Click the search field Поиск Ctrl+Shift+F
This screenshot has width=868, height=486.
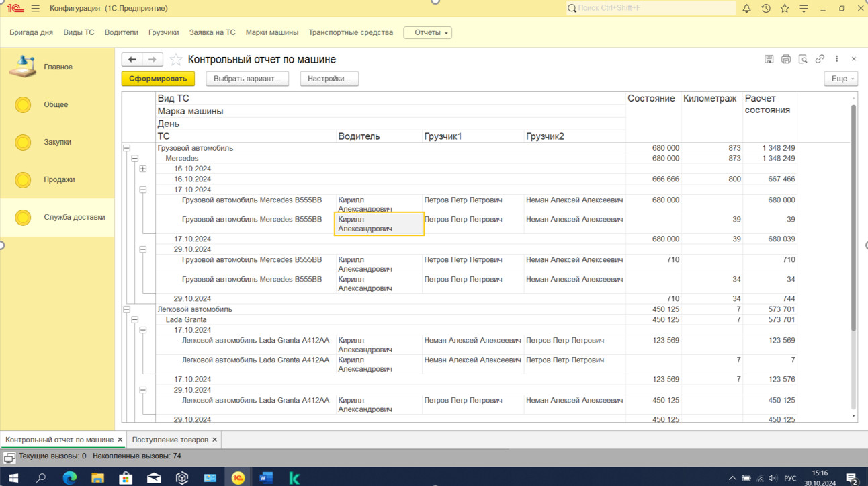(x=652, y=8)
